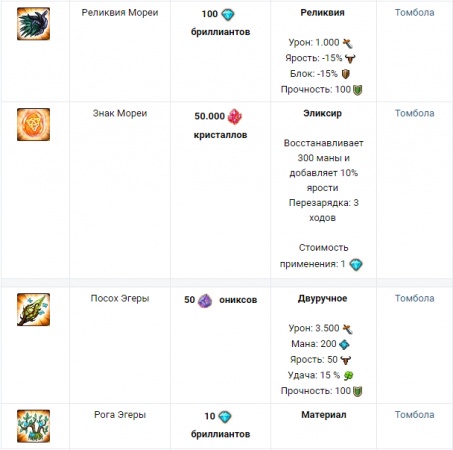The height and width of the screenshot is (450, 453).
Task: Open the Томбола link for Рога Эгеры
Action: tap(414, 415)
